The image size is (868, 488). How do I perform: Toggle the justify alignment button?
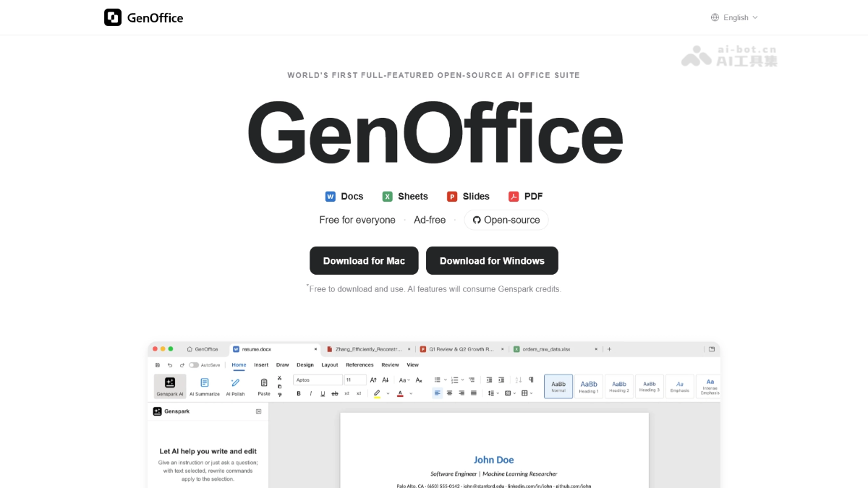(x=474, y=393)
